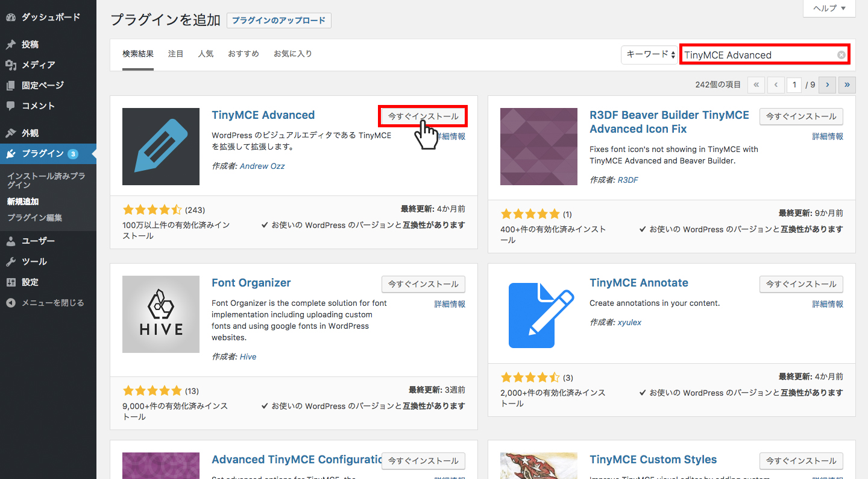The image size is (868, 479).
Task: Click the TinyMCE Annotate plugin thumbnail
Action: pos(539,314)
